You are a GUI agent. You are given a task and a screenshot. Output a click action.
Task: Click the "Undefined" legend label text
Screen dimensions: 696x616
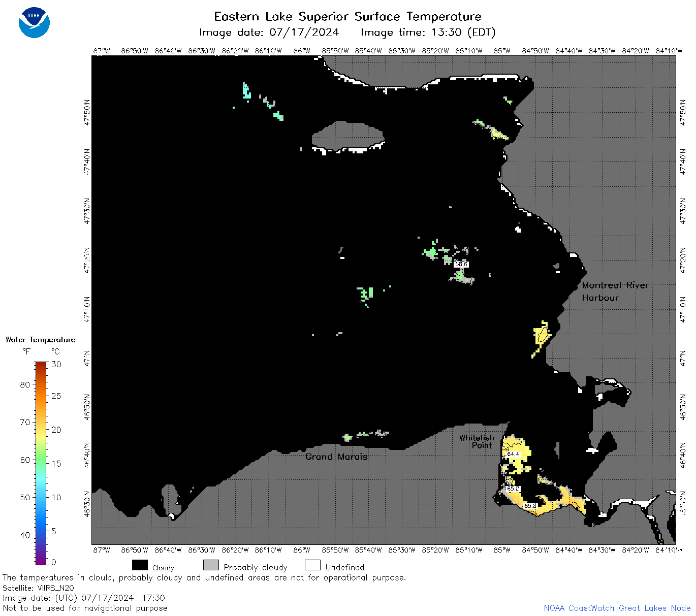(345, 567)
